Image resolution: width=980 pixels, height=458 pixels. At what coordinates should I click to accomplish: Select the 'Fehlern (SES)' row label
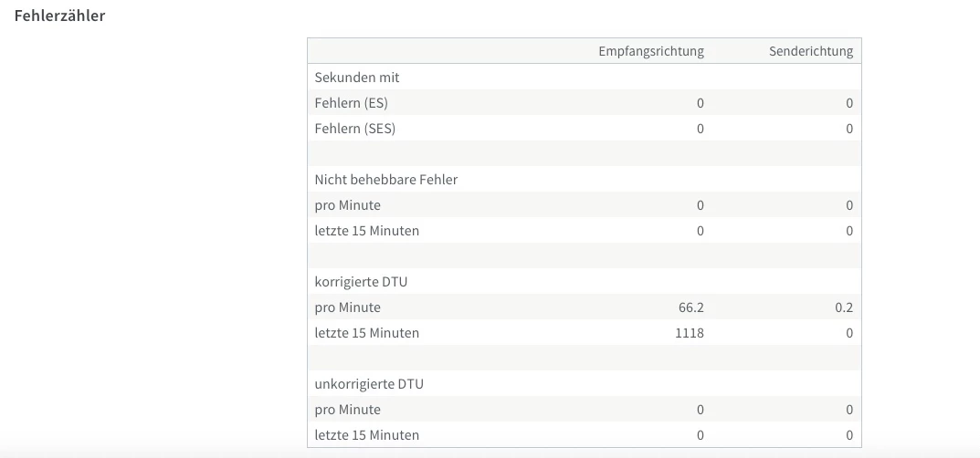tap(355, 129)
